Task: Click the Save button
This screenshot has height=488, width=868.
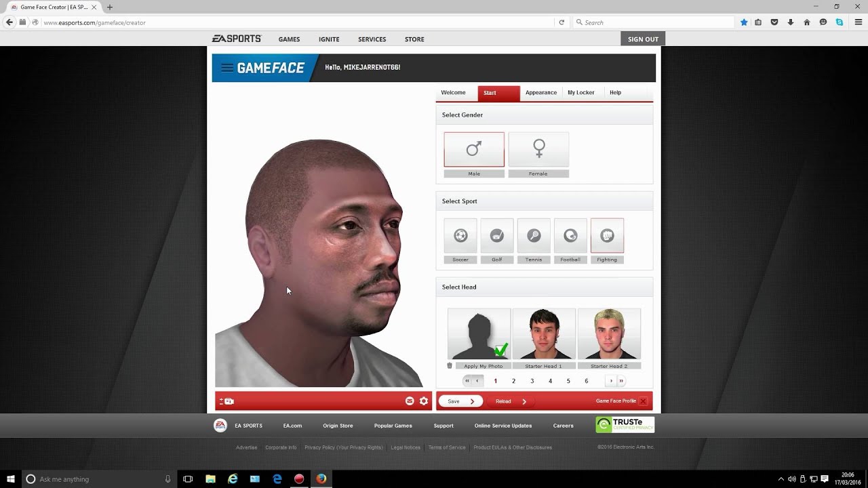Action: 460,401
